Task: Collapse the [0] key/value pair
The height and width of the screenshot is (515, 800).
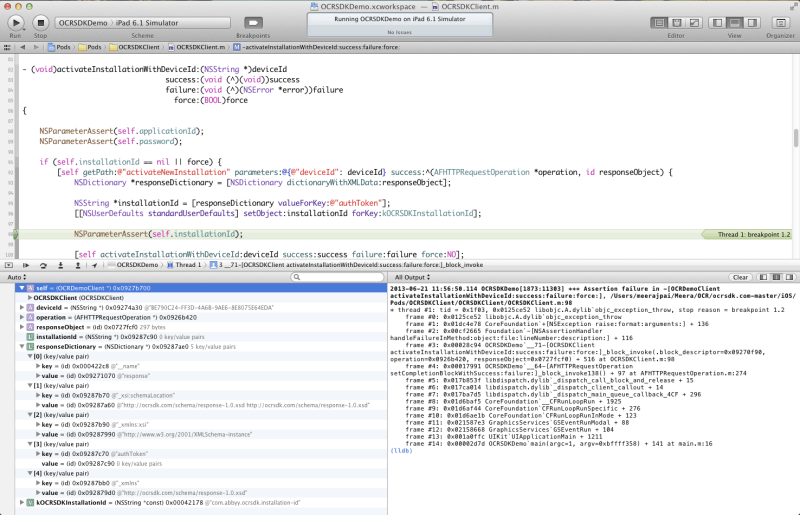Action: [x=30, y=356]
